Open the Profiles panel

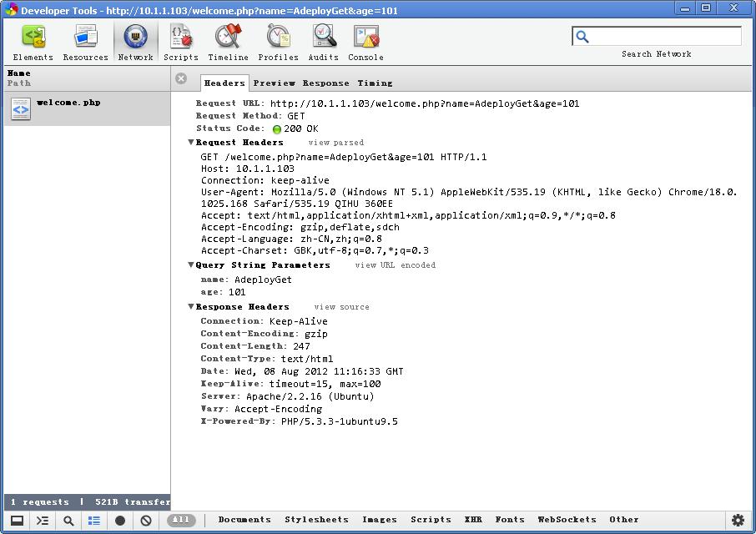278,40
